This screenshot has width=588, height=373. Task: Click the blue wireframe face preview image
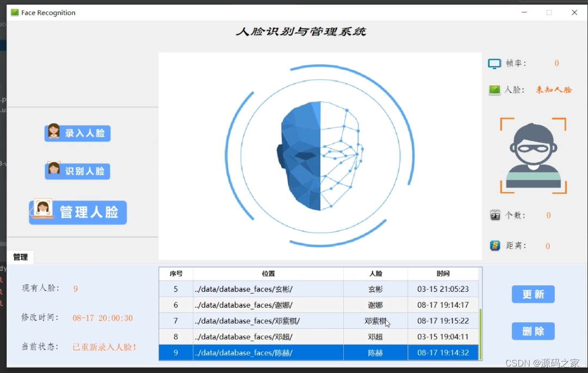coord(320,156)
